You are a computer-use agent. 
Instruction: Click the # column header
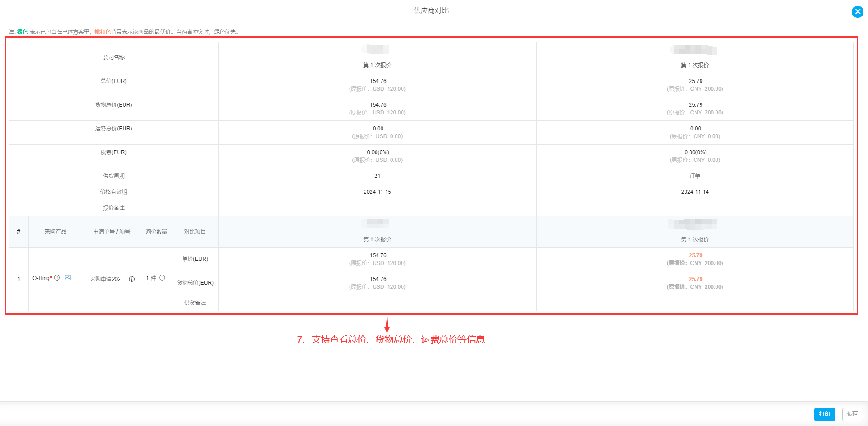(18, 232)
